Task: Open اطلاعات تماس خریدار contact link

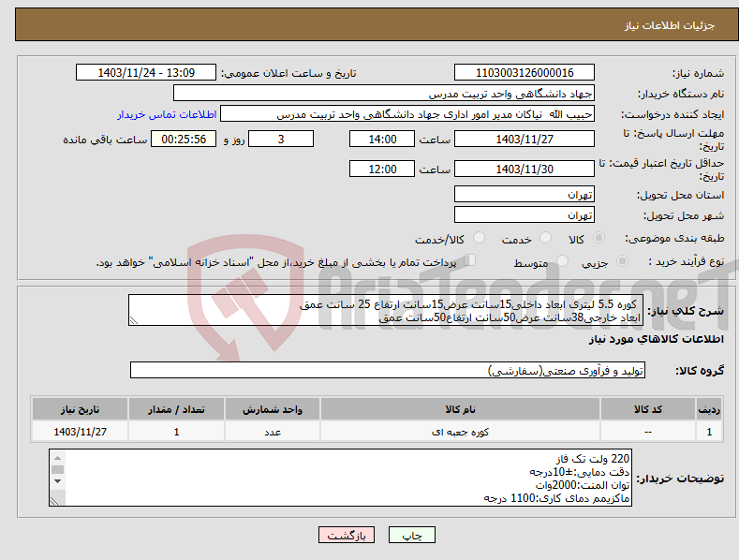Action: [167, 114]
